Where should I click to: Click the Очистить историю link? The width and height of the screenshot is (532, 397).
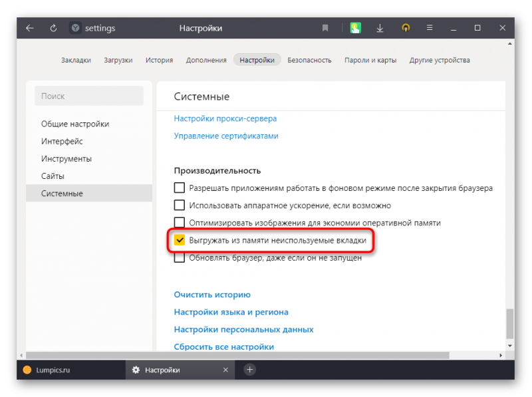pyautogui.click(x=212, y=295)
